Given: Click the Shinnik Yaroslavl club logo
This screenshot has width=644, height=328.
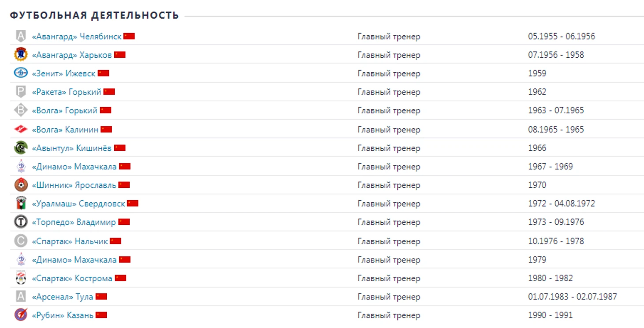Looking at the screenshot, I should click(21, 185).
